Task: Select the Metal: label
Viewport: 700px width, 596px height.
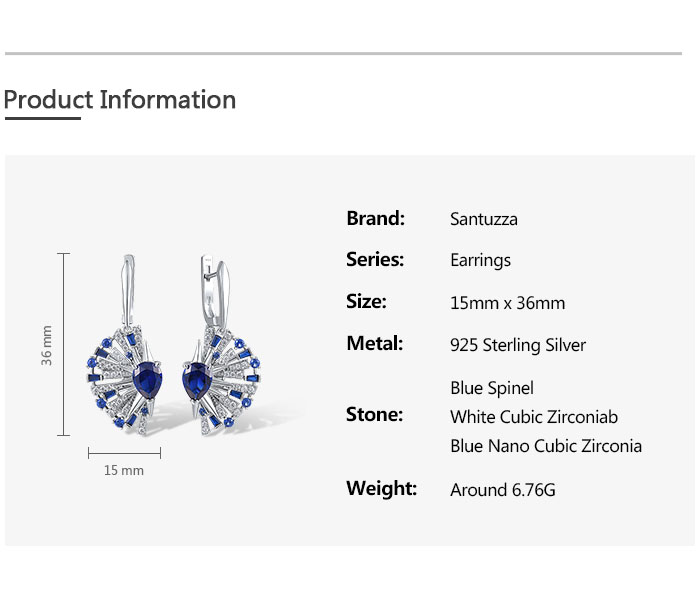Action: point(374,344)
